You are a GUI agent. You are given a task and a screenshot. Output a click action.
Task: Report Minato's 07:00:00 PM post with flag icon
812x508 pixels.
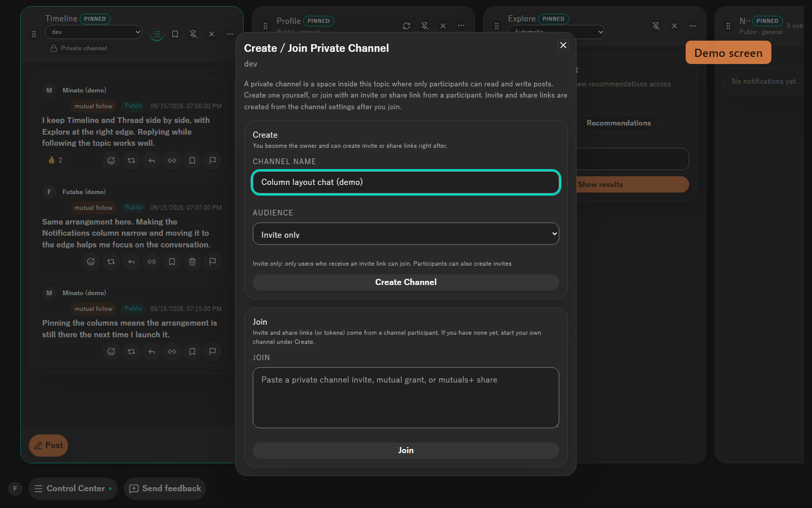click(x=213, y=161)
